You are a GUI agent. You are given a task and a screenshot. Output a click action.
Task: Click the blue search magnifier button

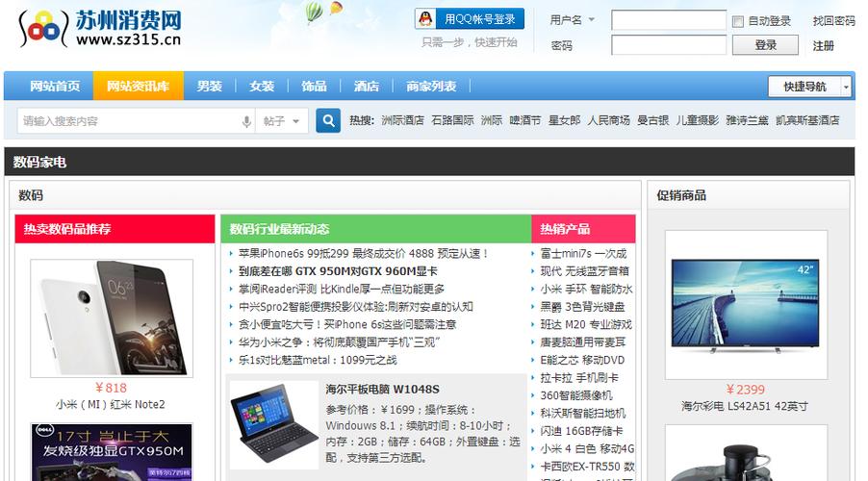328,121
